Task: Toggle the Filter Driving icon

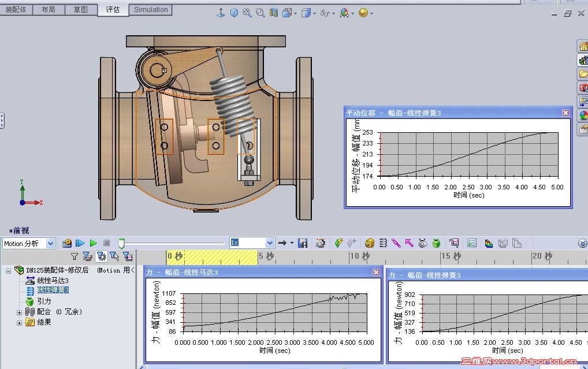Action: tap(101, 256)
